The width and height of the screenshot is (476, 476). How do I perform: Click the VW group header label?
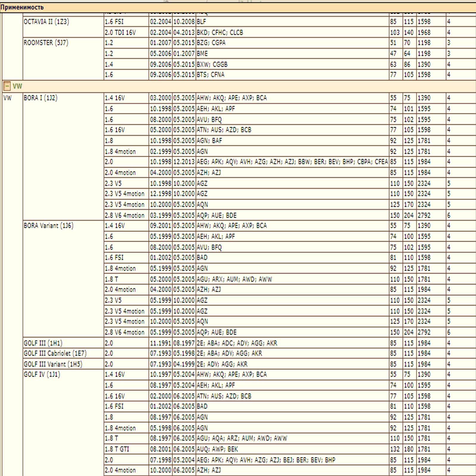(17, 86)
